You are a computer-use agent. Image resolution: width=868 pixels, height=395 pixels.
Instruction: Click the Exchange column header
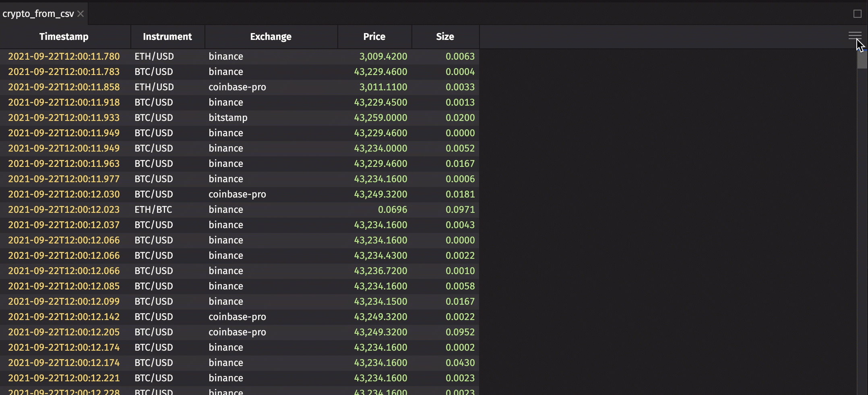[x=271, y=37]
